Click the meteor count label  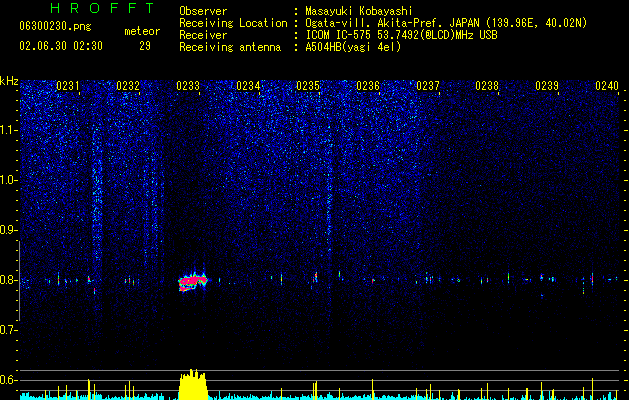142,31
